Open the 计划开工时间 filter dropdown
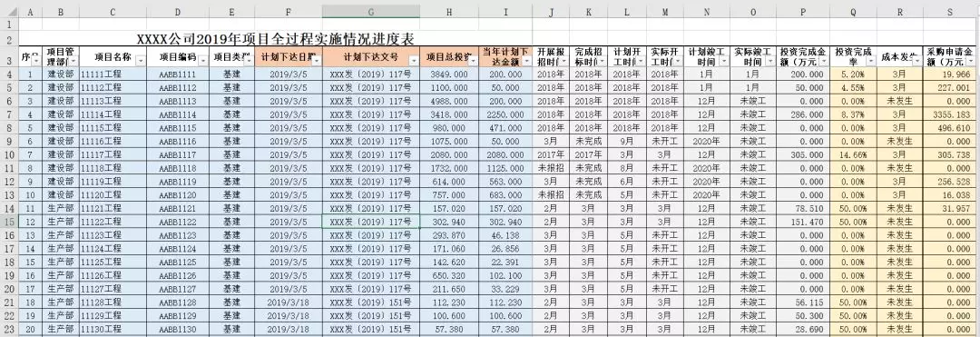This screenshot has width=980, height=337. pos(641,61)
